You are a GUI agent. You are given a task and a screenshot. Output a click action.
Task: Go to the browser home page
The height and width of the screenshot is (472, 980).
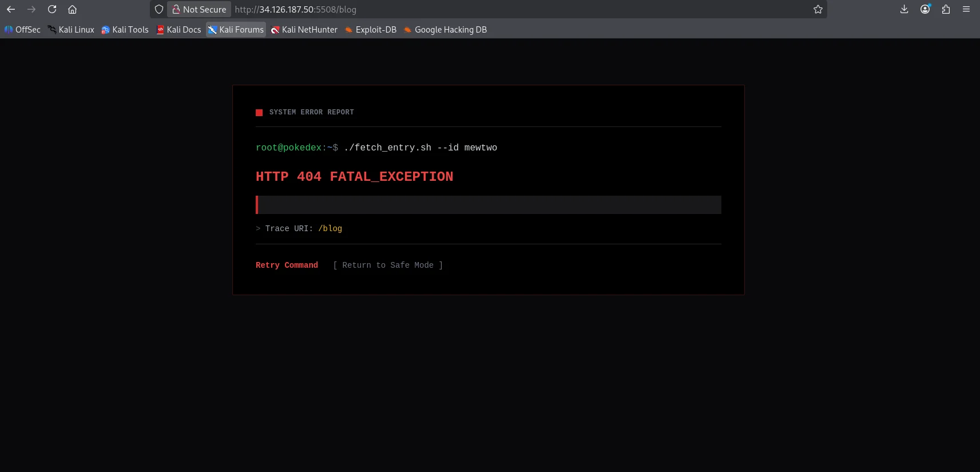(x=72, y=9)
